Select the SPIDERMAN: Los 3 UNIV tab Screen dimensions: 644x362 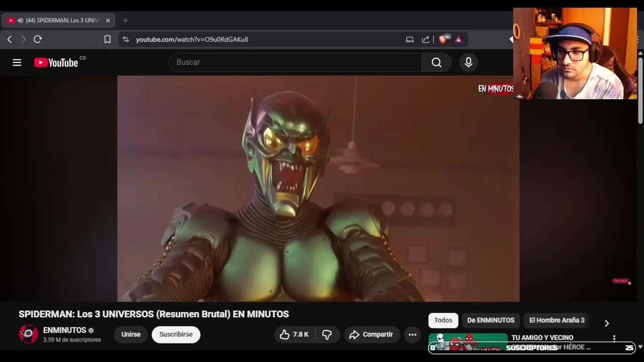(x=59, y=21)
